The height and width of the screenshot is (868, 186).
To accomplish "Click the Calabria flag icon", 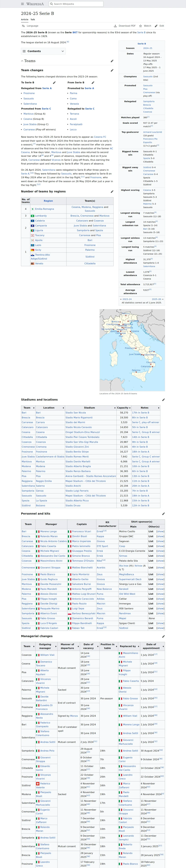I will click(32, 221).
